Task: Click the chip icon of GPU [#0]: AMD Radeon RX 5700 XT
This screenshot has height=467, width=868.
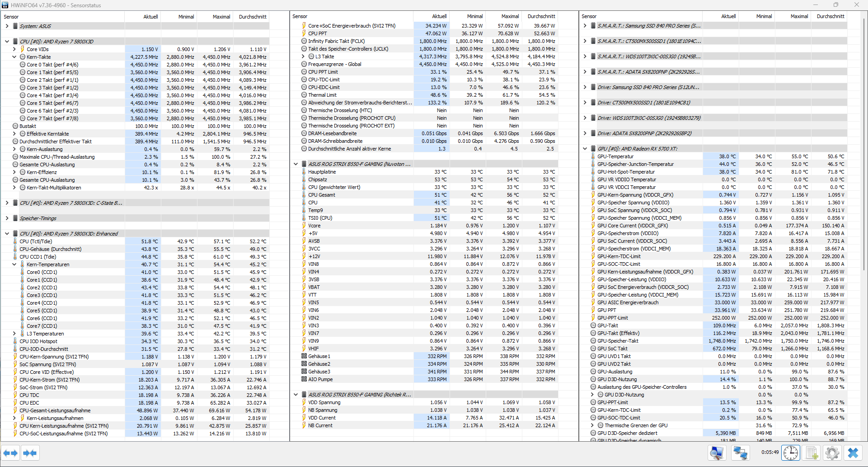Action: tap(593, 149)
